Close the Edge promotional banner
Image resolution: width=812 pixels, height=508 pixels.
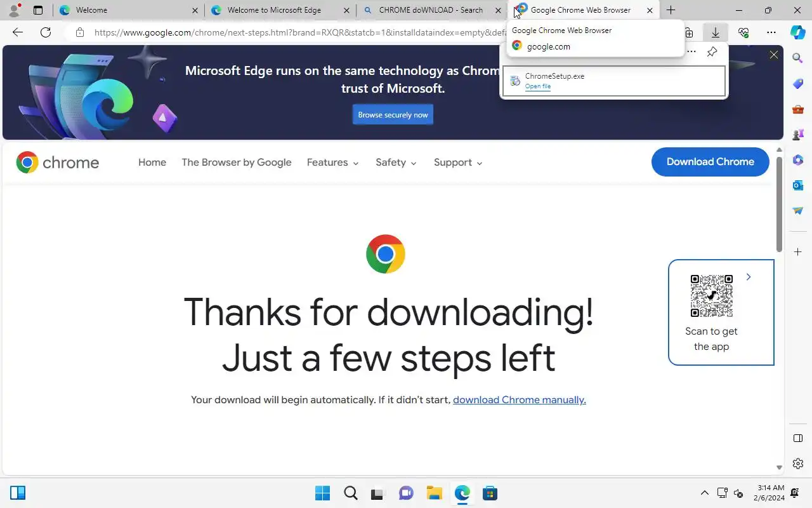774,55
